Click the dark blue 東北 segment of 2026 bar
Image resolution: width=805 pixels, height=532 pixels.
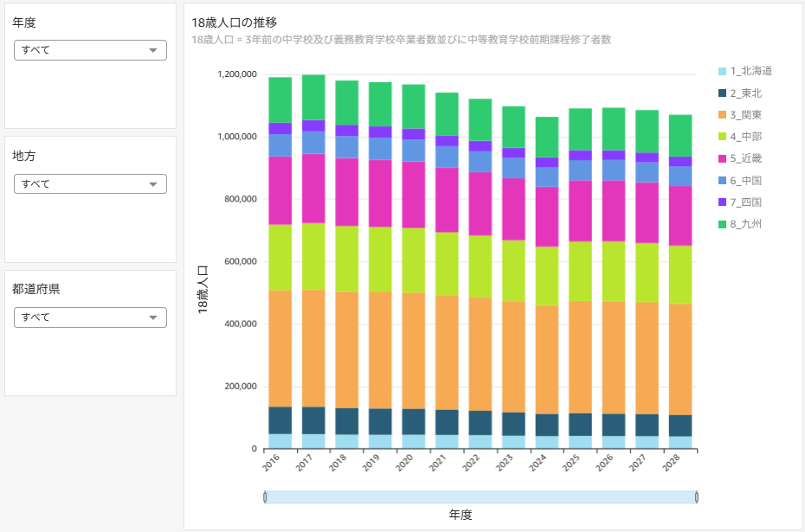point(613,425)
